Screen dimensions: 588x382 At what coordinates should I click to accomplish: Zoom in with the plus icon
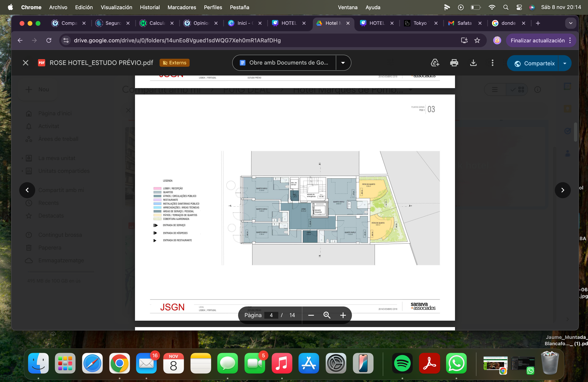coord(343,315)
